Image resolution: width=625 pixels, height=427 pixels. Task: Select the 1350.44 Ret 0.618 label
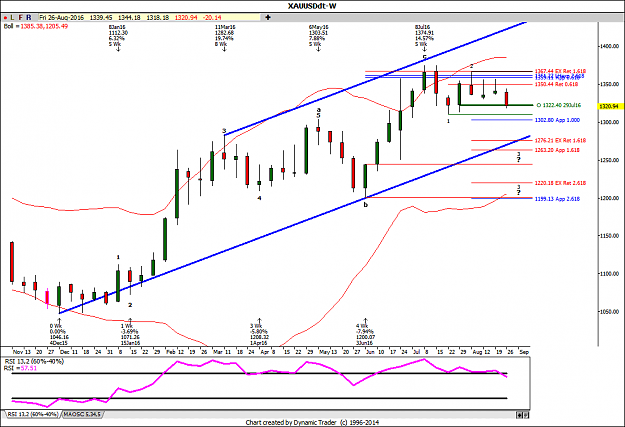pyautogui.click(x=556, y=84)
